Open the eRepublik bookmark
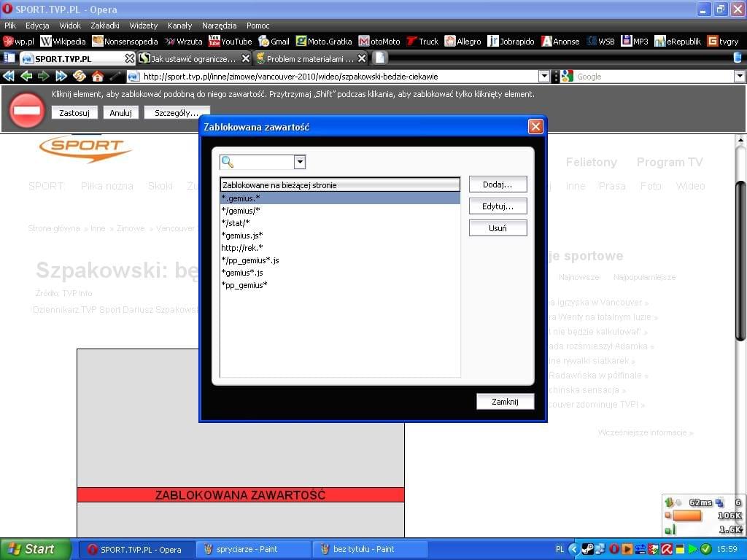 (678, 42)
